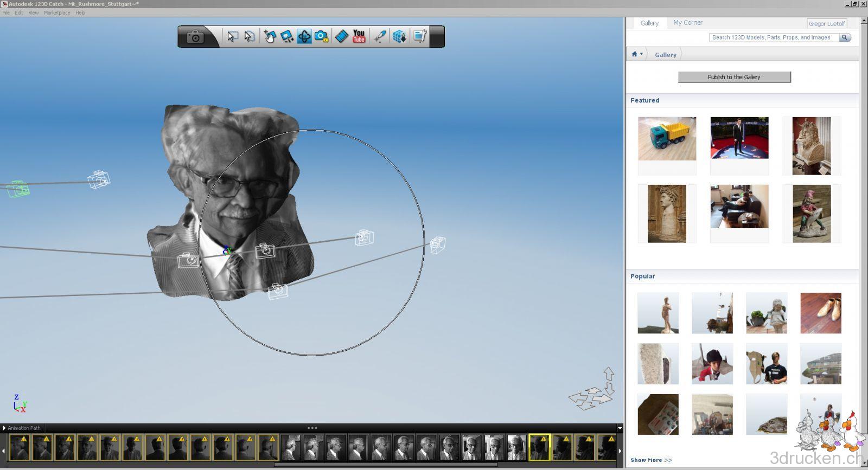Click the navigation arrows widget in the viewport

(592, 389)
